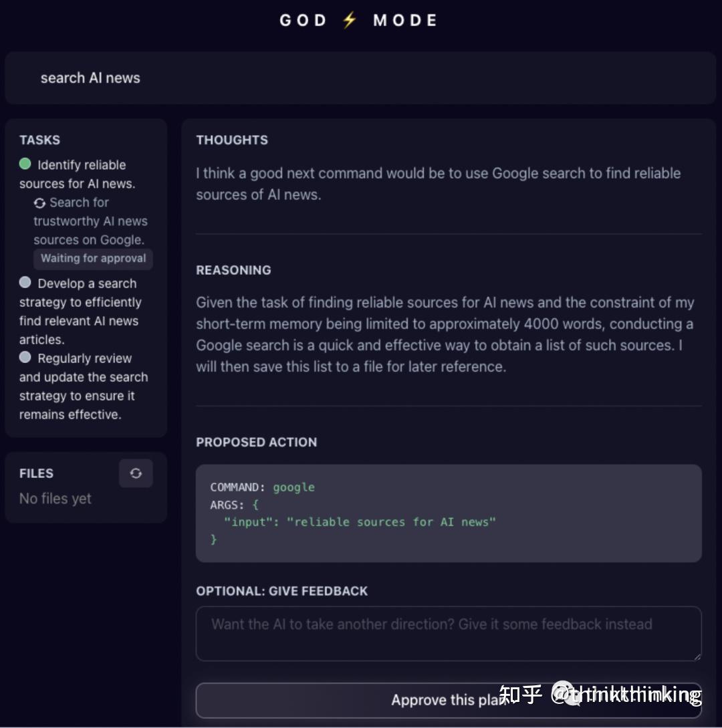Viewport: 722px width, 728px height.
Task: Click the THOUGHTS section header
Action: (232, 140)
